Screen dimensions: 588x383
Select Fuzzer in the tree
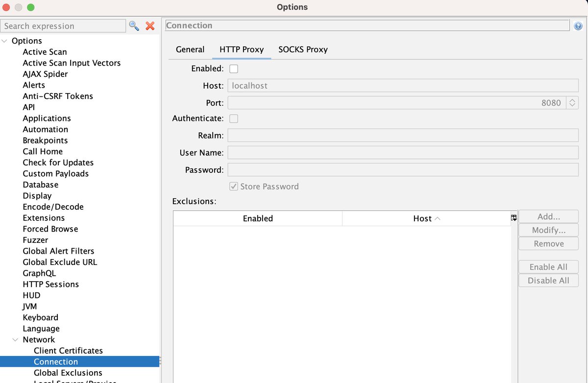coord(35,240)
